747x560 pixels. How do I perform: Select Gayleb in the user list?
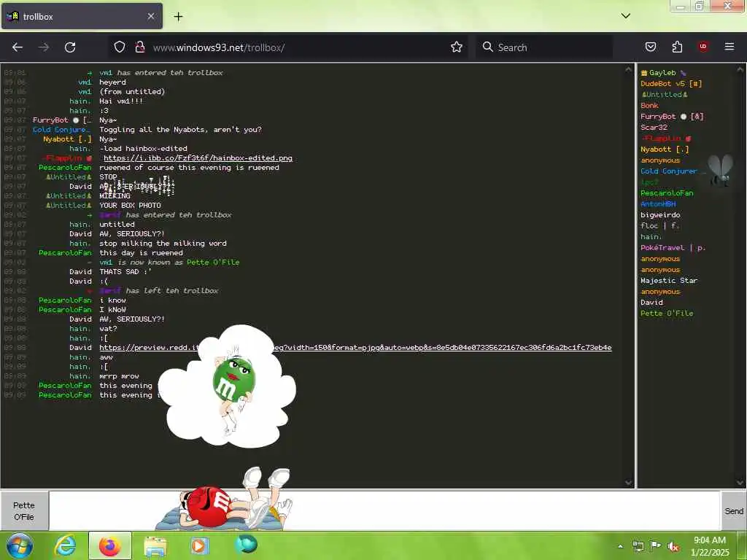pos(663,73)
